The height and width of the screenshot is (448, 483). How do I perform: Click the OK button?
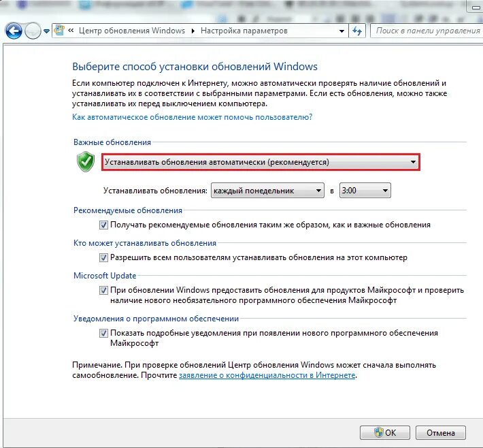coord(385,433)
